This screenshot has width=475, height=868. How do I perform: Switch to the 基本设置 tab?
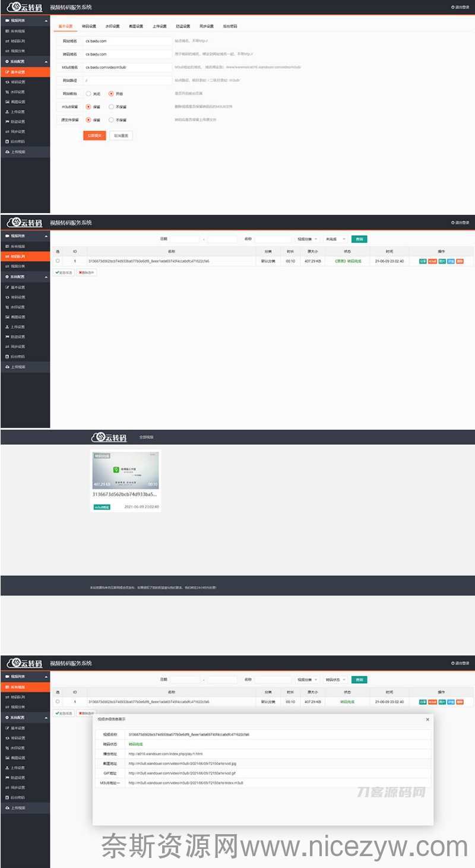tap(65, 26)
